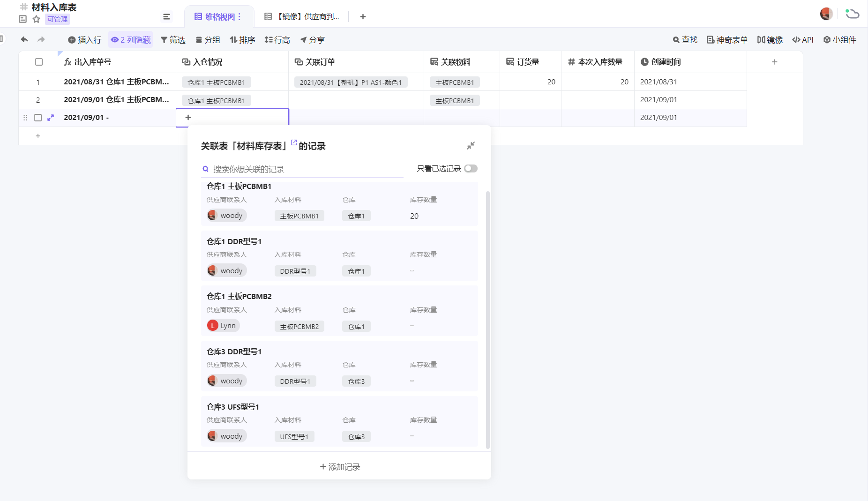Open 材料库存表 via external link icon
Screen dimensions: 868x501
coord(294,142)
